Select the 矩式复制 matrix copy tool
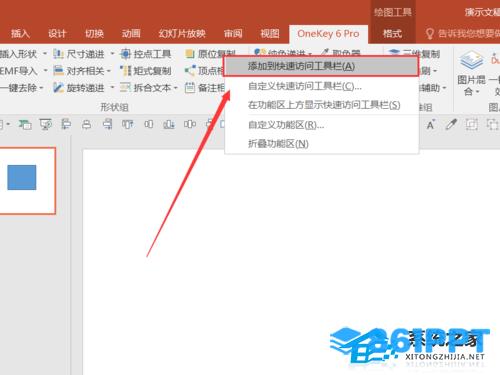500x375 pixels. tap(146, 71)
